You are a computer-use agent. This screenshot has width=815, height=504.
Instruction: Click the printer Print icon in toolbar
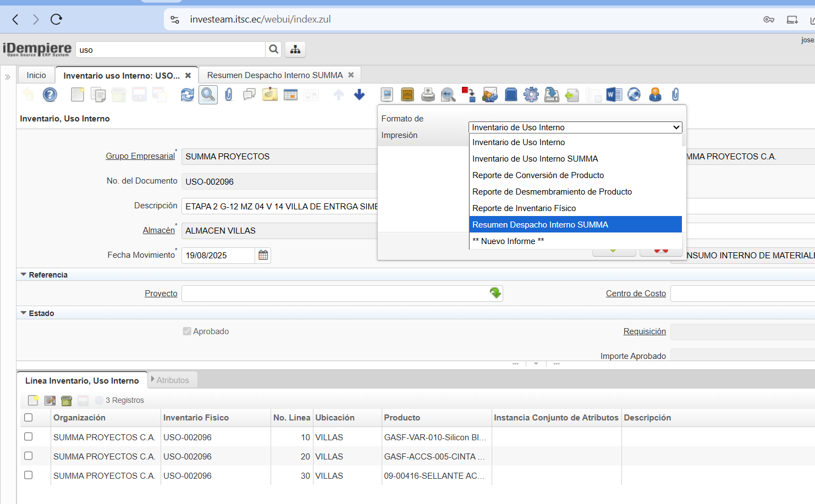coord(428,95)
